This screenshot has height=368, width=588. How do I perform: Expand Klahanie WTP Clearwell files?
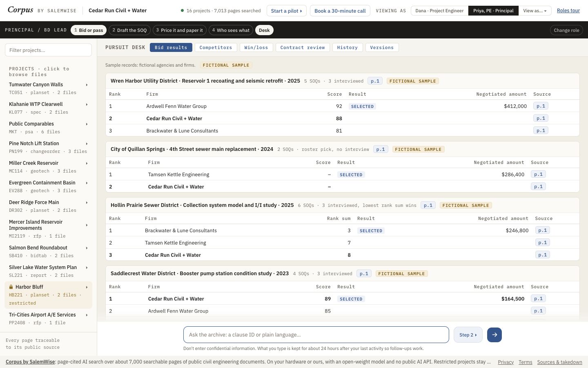[87, 104]
